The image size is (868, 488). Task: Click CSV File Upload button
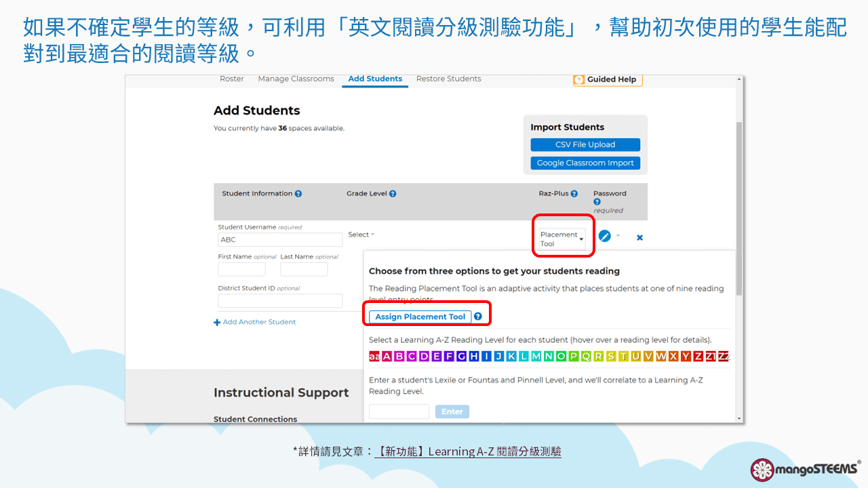coord(585,145)
